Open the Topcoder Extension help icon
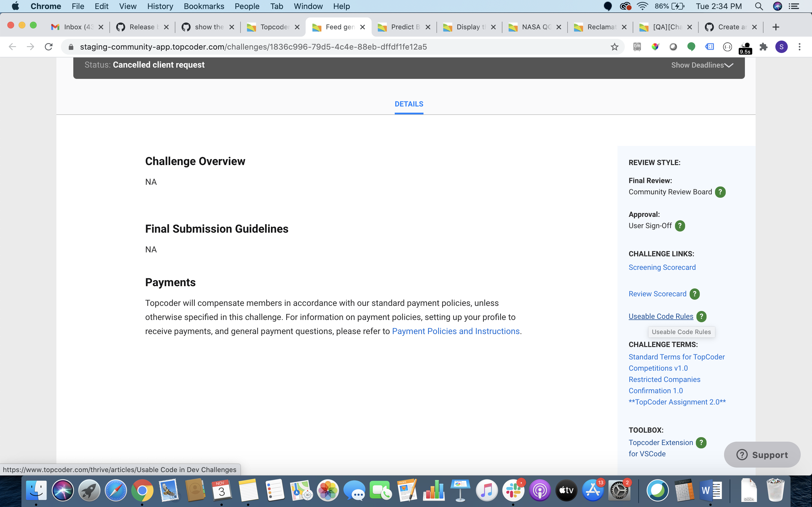The height and width of the screenshot is (507, 812). pos(701,442)
